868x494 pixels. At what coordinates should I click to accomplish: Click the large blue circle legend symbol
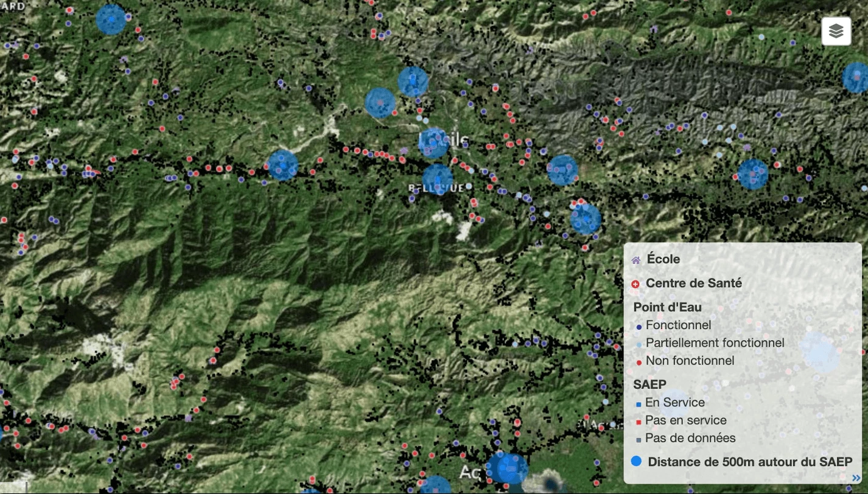(x=637, y=461)
